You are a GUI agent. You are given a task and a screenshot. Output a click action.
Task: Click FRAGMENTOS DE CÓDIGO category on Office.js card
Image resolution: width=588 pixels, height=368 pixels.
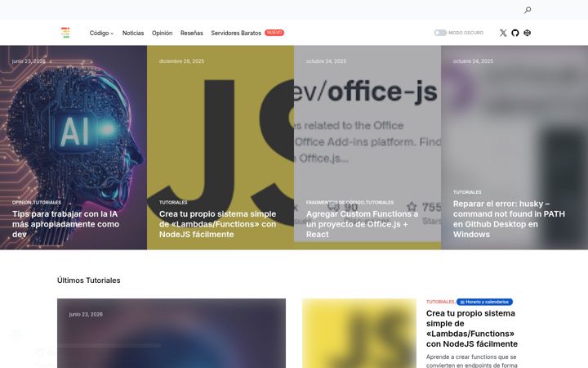tap(335, 203)
